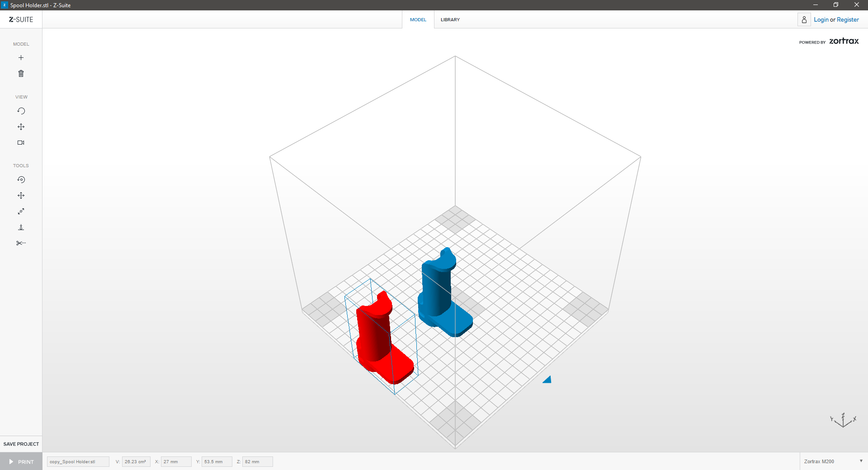Select the rotate view icon
Viewport: 868px width, 470px height.
(21, 111)
